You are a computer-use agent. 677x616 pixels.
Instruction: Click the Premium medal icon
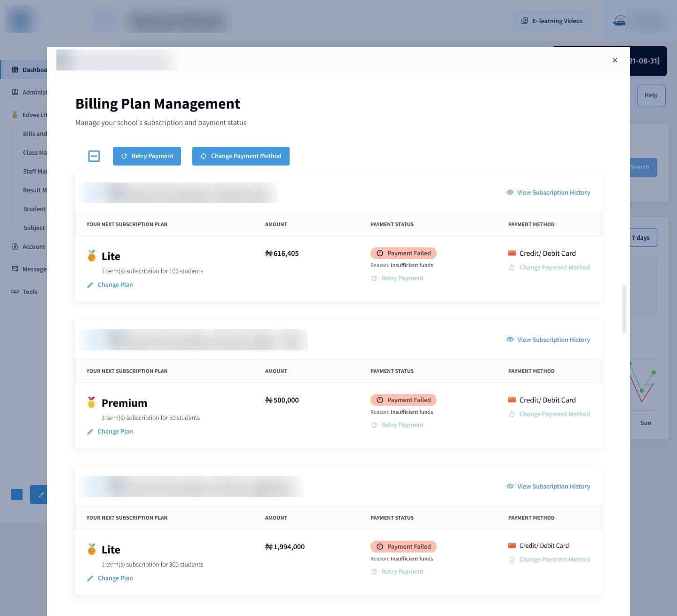click(92, 403)
